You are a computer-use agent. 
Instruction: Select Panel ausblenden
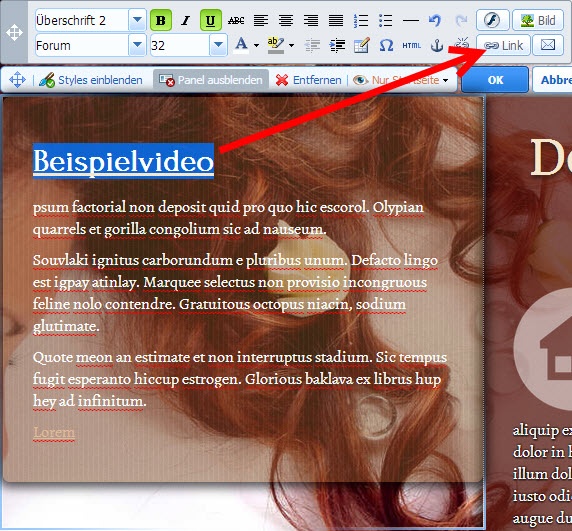(x=211, y=80)
